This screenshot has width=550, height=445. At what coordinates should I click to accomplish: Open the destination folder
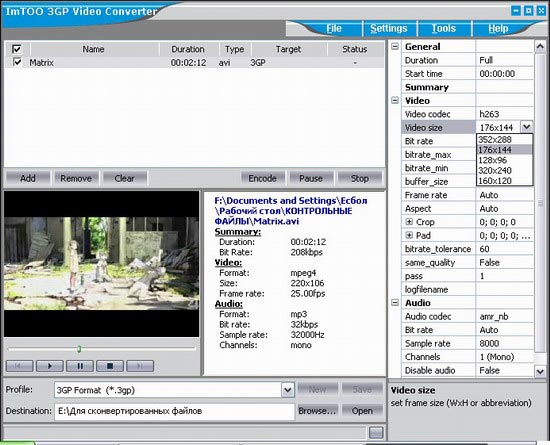click(x=362, y=411)
